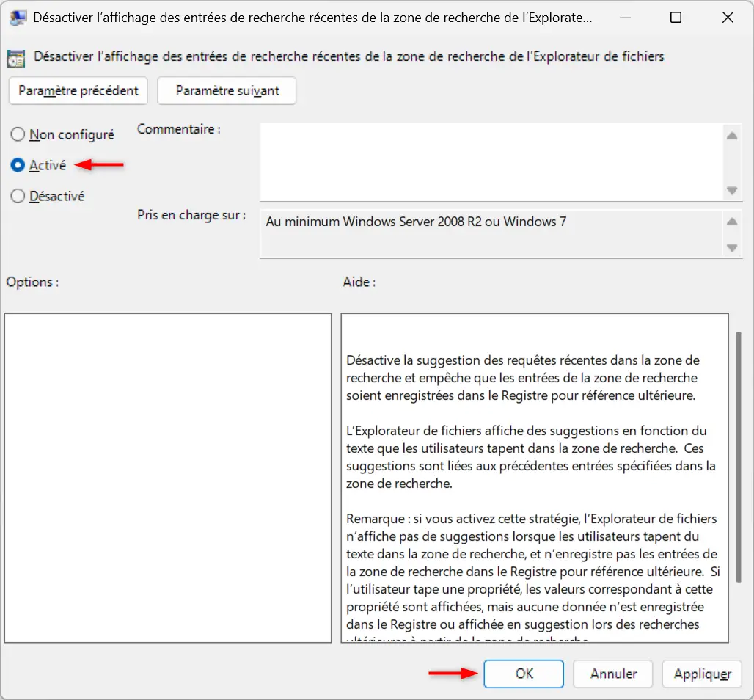The width and height of the screenshot is (754, 700).
Task: Click Commentaire box scroll down arrow
Action: [732, 191]
